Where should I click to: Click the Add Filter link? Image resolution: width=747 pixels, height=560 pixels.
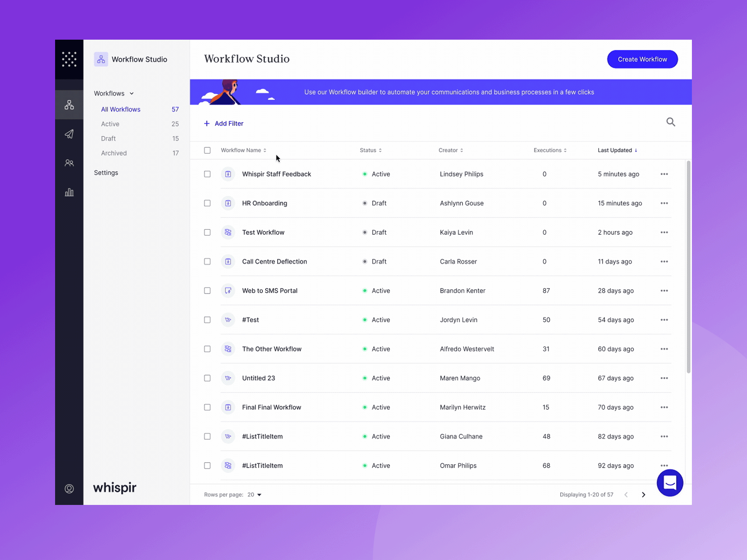[x=224, y=123]
